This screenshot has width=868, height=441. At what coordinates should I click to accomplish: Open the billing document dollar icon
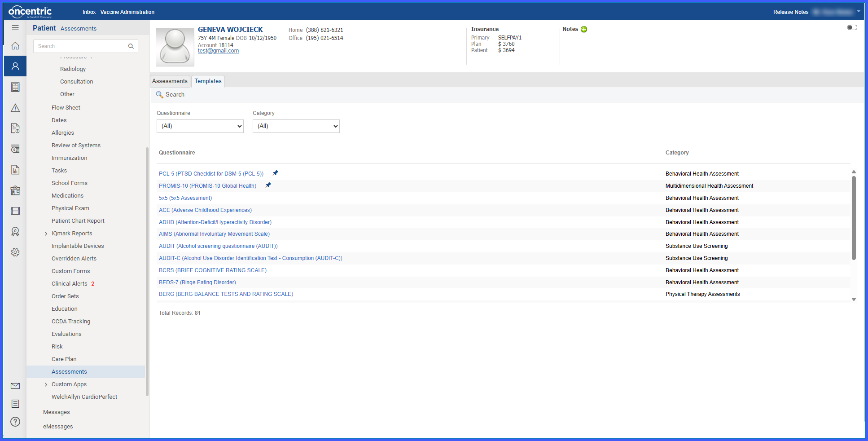[15, 128]
